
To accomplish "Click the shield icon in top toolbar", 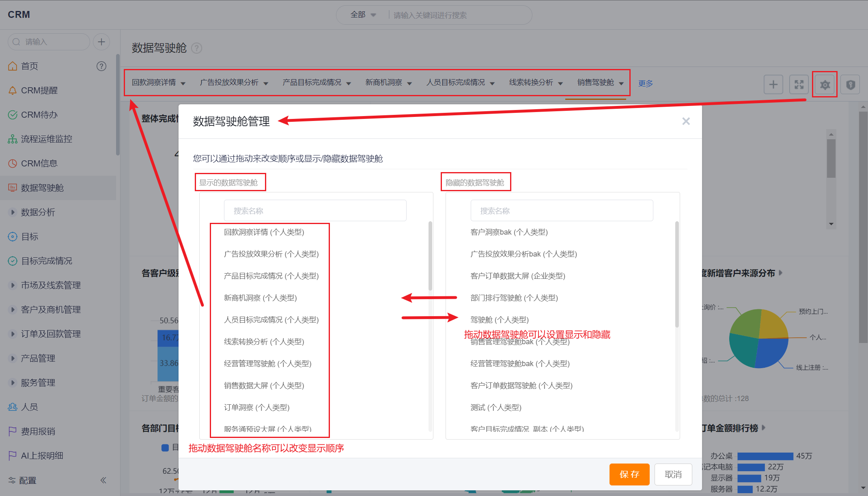I will point(851,84).
